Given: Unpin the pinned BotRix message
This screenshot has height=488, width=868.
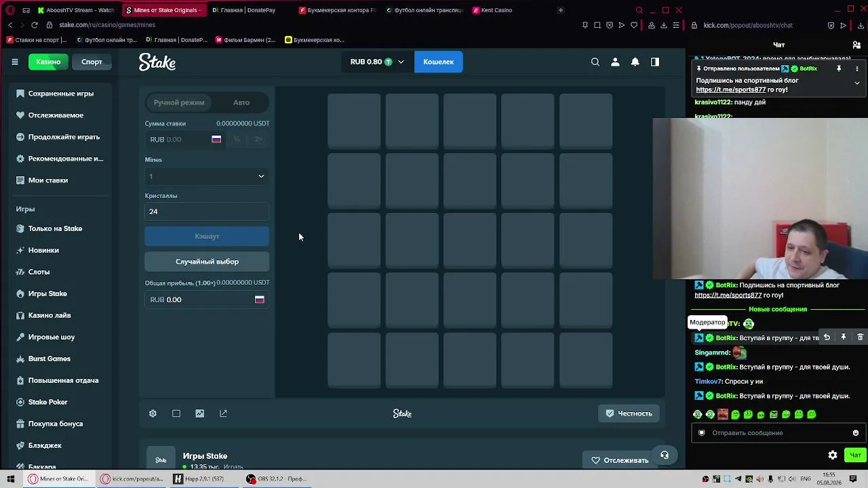Looking at the screenshot, I should pyautogui.click(x=839, y=69).
